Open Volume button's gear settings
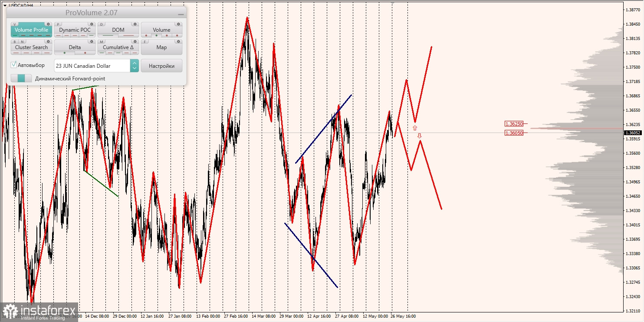Viewport: 644px width, 322px height. (178, 24)
